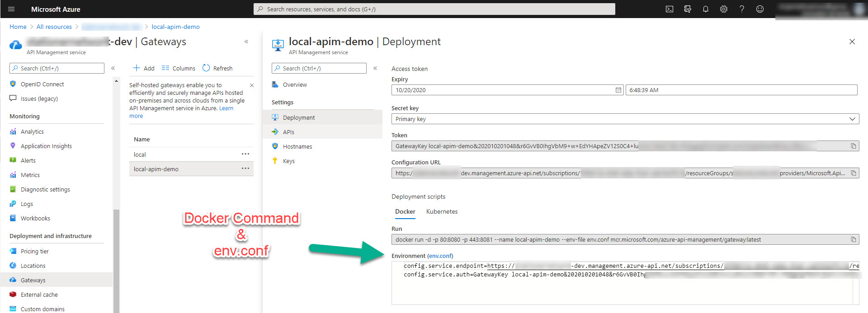Screen dimensions: 868x313
Task: Dismiss the self-hosted gateways info message
Action: [252, 85]
